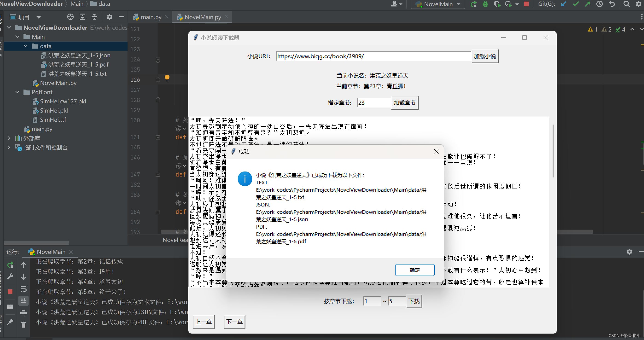Switch to the main.py editor tab
The image size is (644, 340).
[x=151, y=17]
